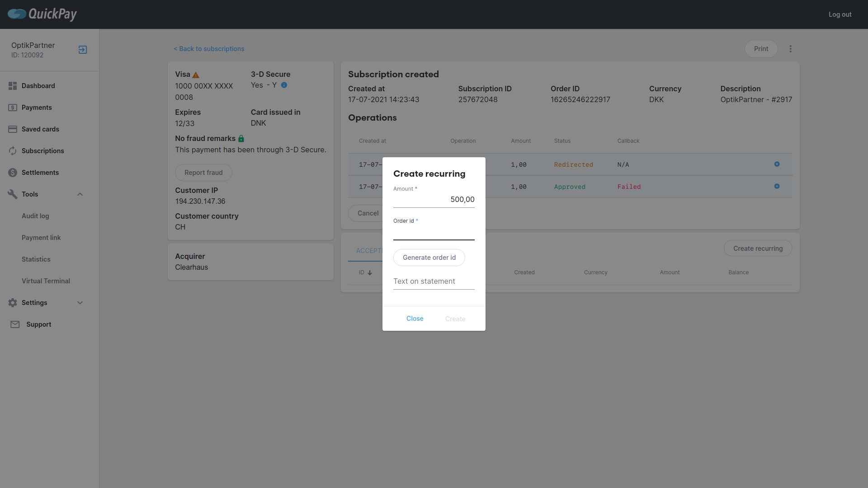Click the Visa warning triangle icon

(x=196, y=75)
